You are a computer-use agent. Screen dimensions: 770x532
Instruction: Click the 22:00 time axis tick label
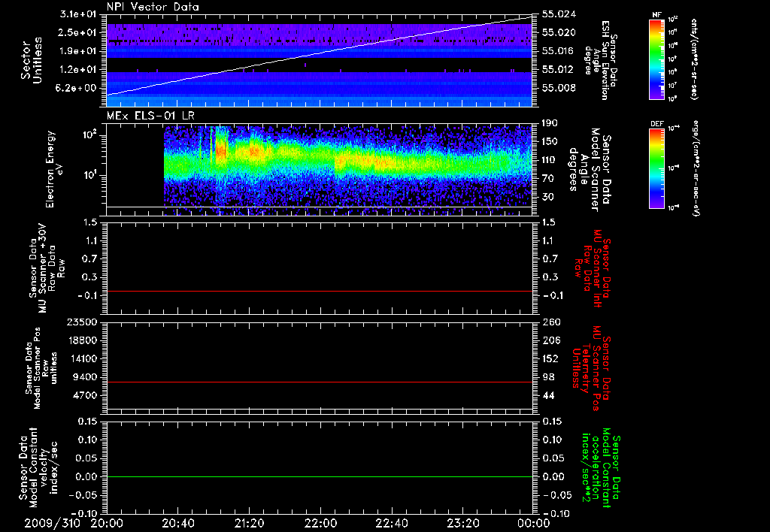[x=320, y=521]
